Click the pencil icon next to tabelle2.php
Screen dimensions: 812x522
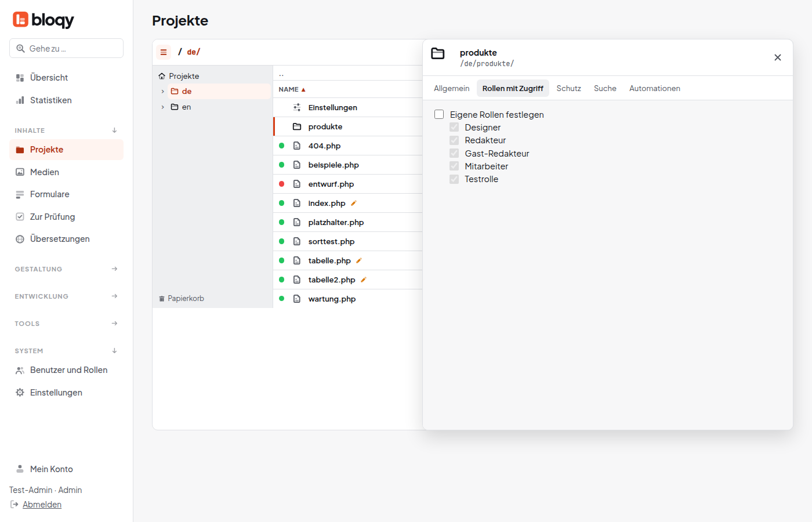364,280
